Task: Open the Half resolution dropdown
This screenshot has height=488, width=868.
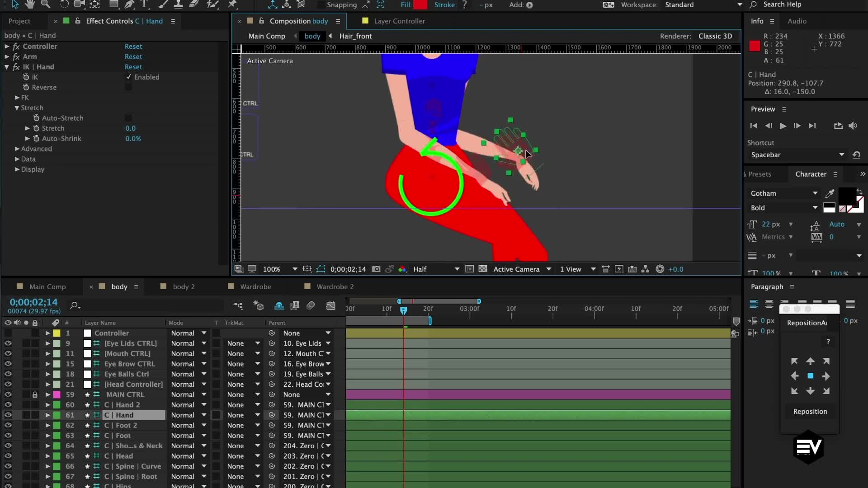Action: coord(436,269)
